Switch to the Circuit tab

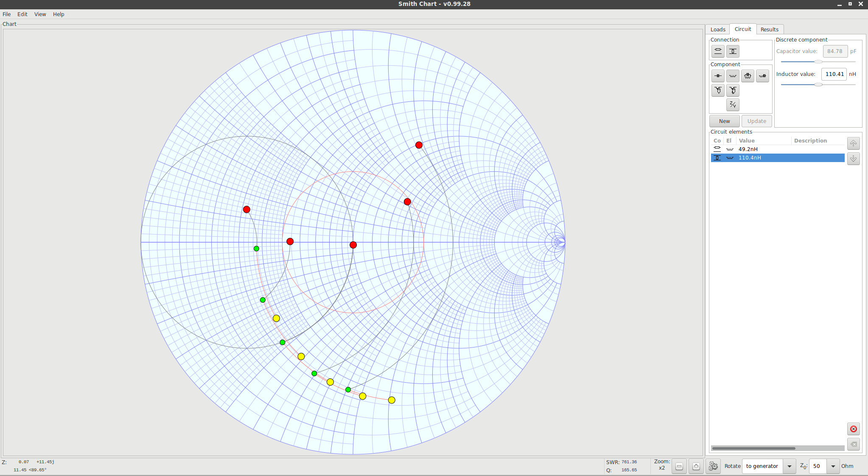point(743,29)
